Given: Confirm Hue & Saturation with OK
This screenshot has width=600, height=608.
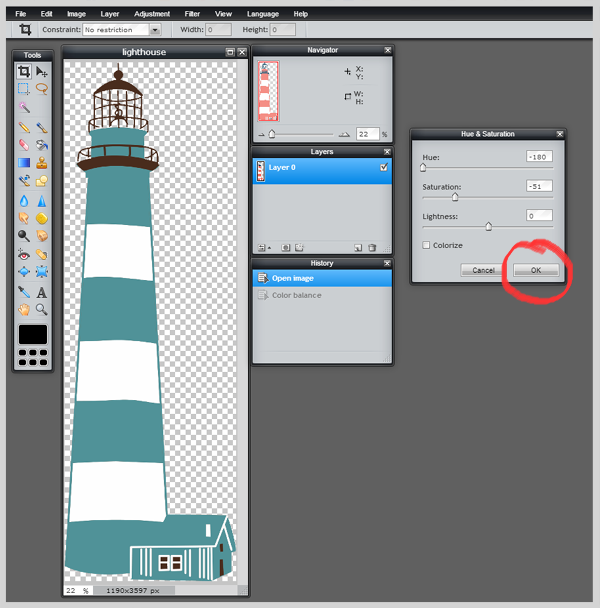Looking at the screenshot, I should point(536,270).
